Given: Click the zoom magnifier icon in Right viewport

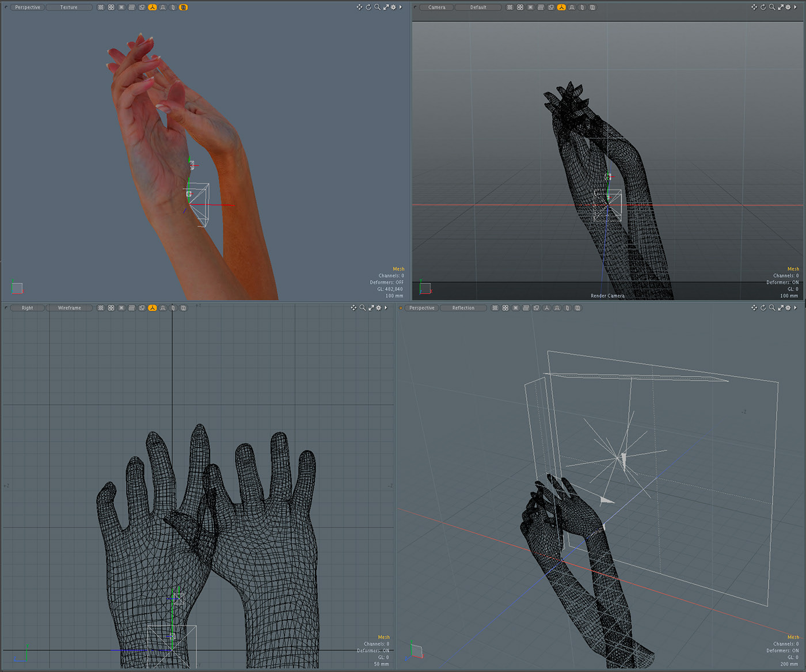Looking at the screenshot, I should 362,308.
